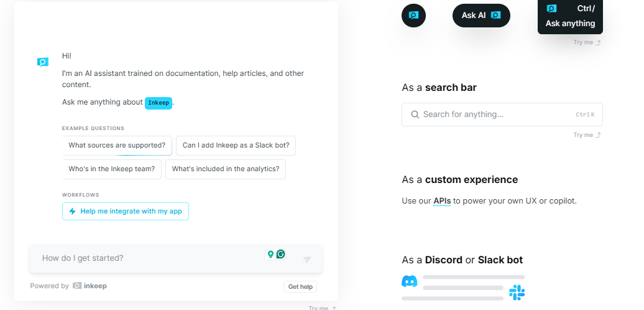
Task: Click the green Grammarly icon in input
Action: point(281,254)
